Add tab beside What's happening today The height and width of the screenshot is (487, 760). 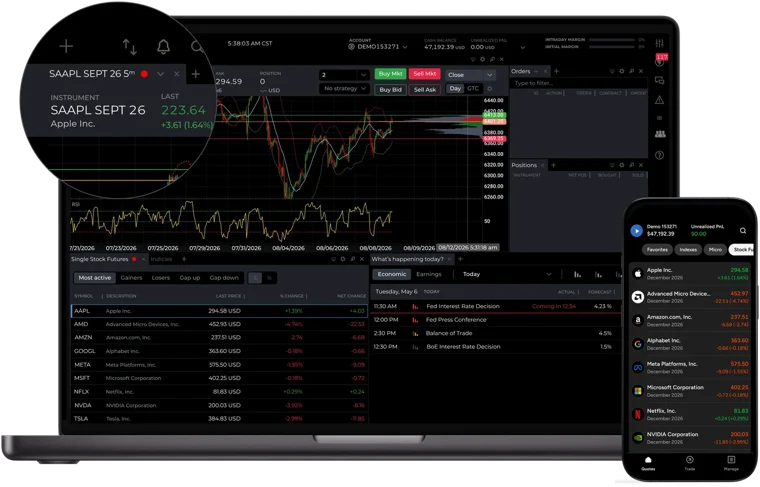(x=460, y=259)
